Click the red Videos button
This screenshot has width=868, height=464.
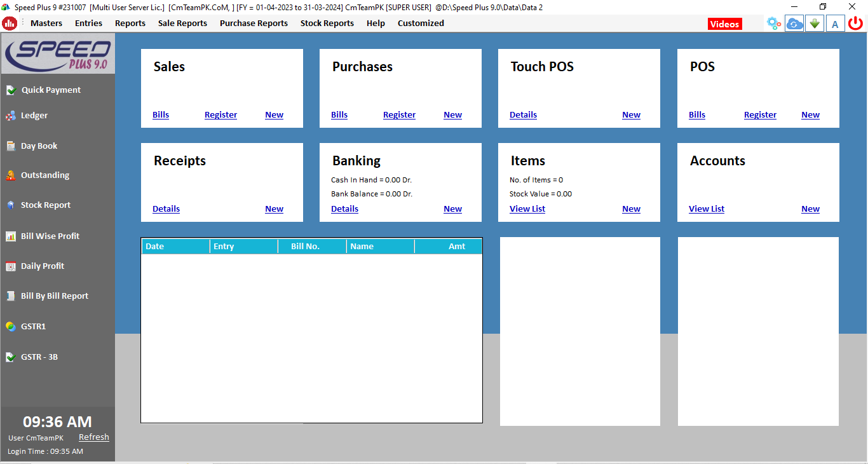(724, 24)
